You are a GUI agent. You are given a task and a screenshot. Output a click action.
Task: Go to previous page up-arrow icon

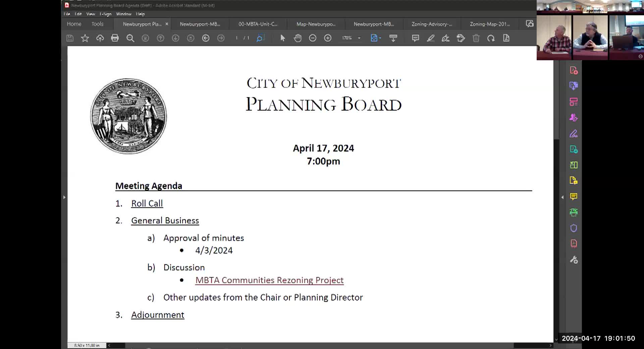coord(160,38)
